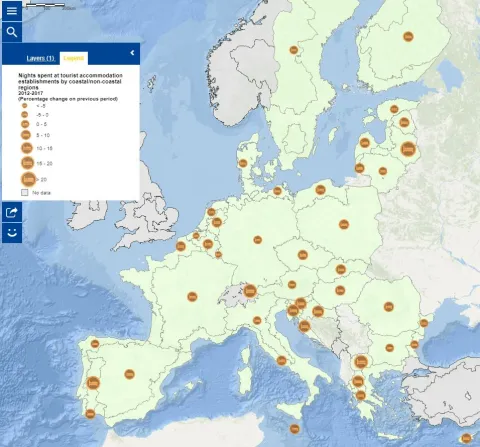Select the Denmark accommodation marker

(x=243, y=163)
